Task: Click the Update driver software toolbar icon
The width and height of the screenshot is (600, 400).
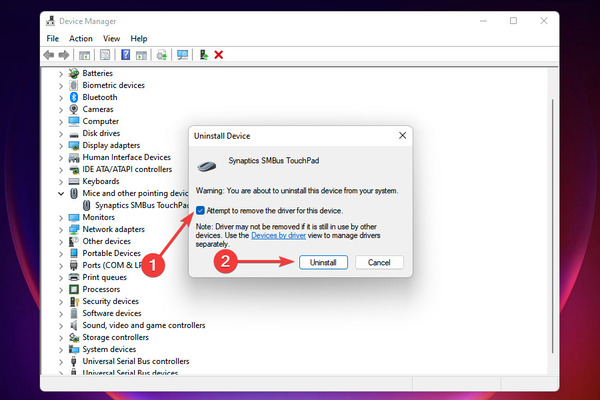Action: tap(161, 55)
